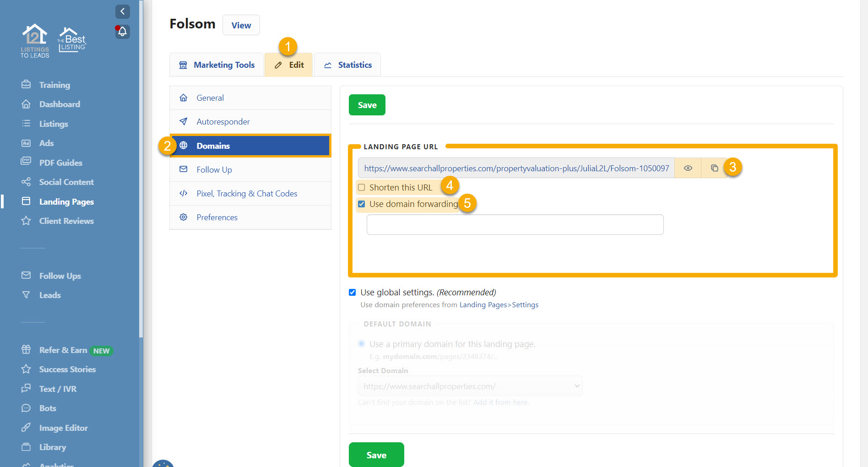
Task: Open Refer & Earn in the sidebar
Action: click(63, 350)
